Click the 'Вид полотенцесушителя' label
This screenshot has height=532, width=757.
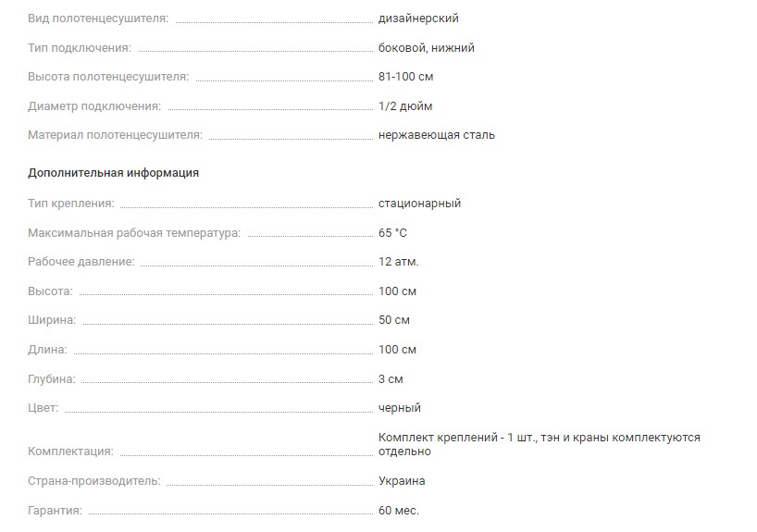click(x=98, y=19)
